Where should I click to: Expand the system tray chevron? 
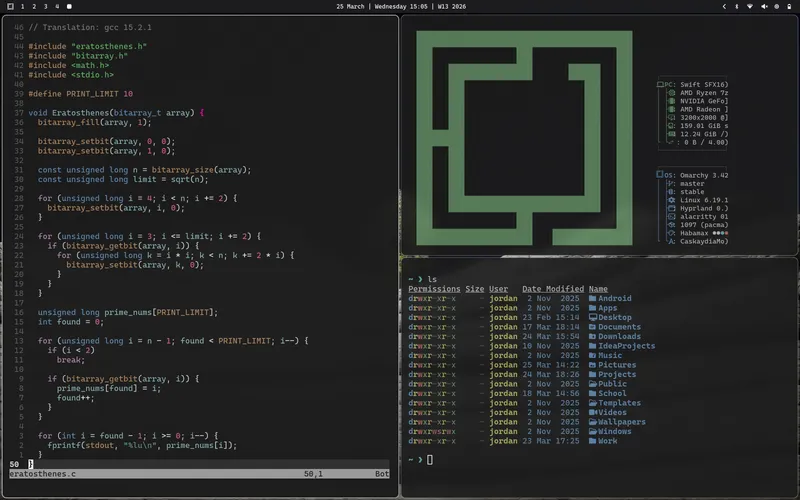coord(724,7)
